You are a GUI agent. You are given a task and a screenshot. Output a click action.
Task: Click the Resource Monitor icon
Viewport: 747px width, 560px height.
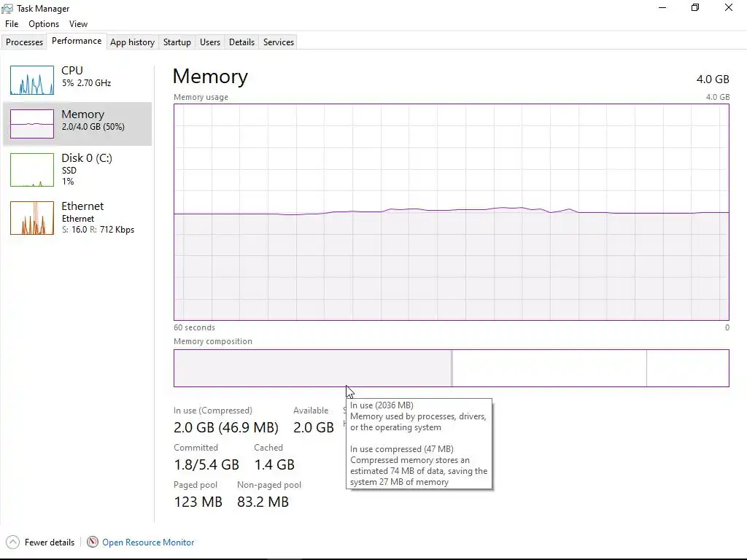coord(93,542)
